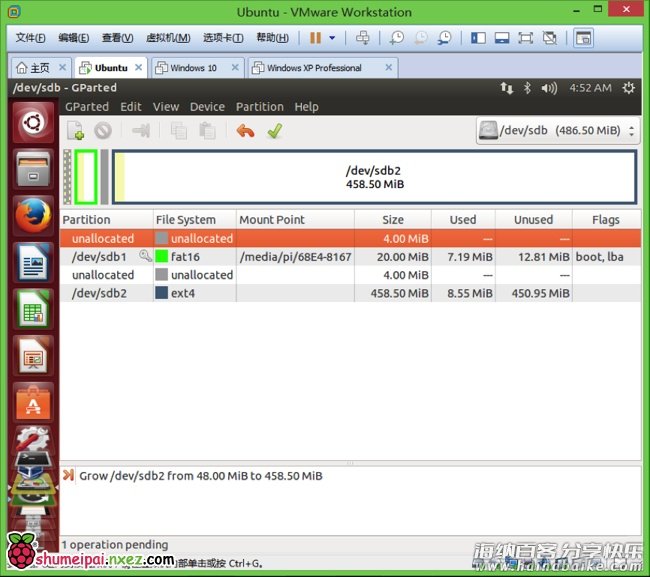Sort by the File System column header
Image resolution: width=650 pixels, height=577 pixels.
[x=195, y=220]
